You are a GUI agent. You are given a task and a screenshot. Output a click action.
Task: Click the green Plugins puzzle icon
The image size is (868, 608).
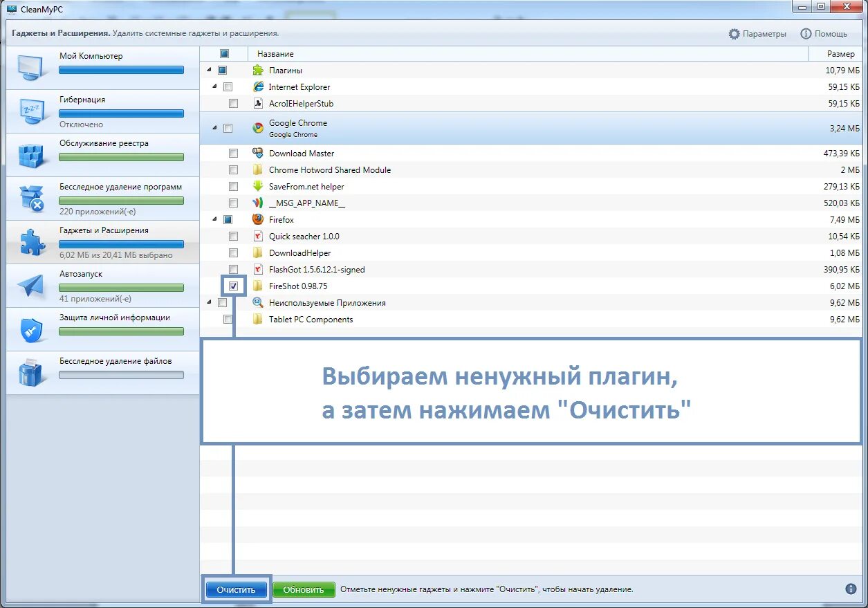click(x=258, y=70)
